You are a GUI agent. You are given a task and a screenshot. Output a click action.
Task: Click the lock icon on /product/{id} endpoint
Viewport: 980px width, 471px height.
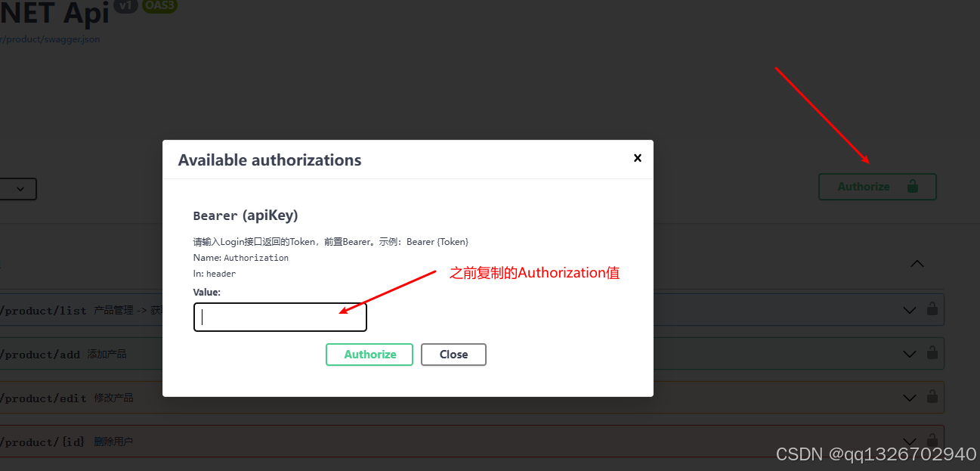coord(932,441)
